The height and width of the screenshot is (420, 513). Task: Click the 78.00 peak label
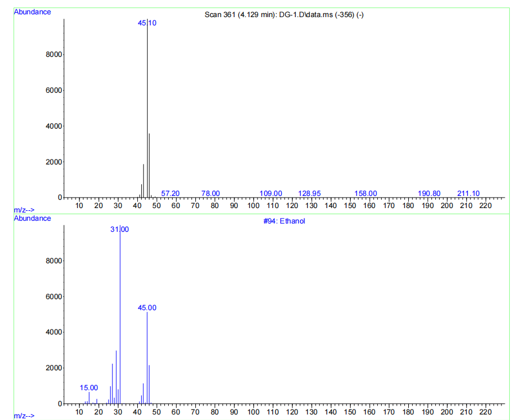[x=210, y=194]
